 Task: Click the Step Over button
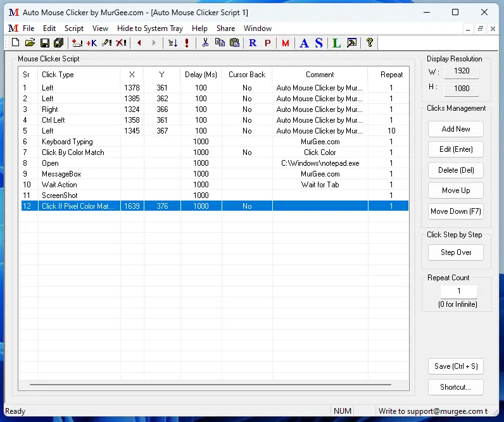tap(456, 252)
